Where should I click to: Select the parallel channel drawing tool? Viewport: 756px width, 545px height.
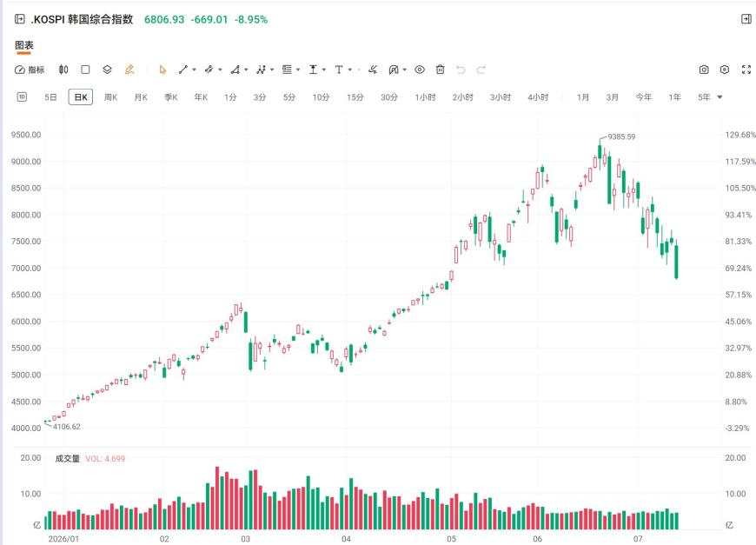209,70
